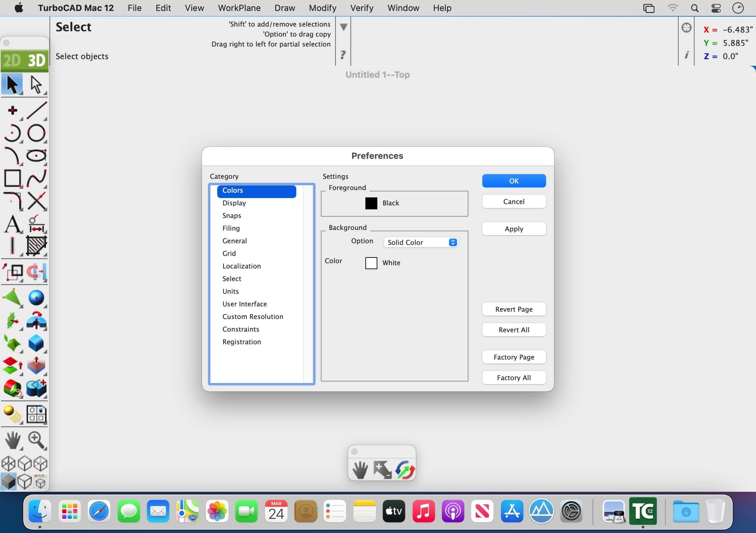Expand the prompt window triangle menu

click(343, 27)
